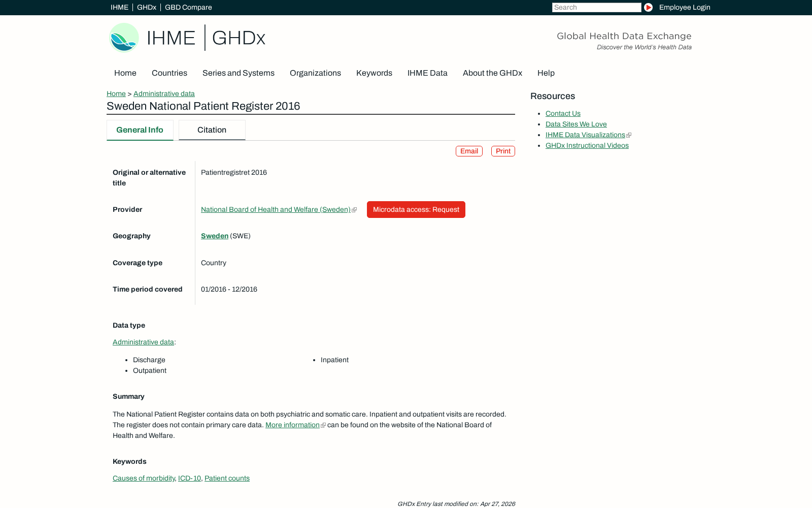Click Microdata access: Request button
This screenshot has height=508, width=812.
pyautogui.click(x=416, y=209)
